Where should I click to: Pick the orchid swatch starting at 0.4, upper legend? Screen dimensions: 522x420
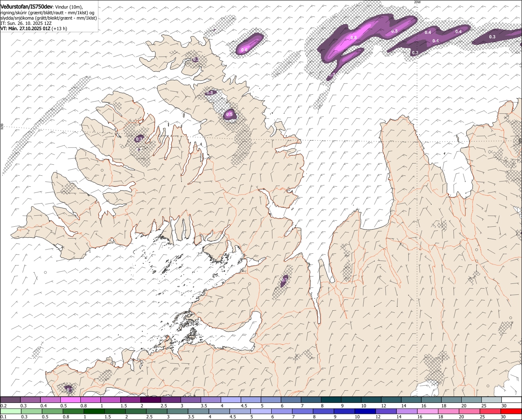(50, 400)
